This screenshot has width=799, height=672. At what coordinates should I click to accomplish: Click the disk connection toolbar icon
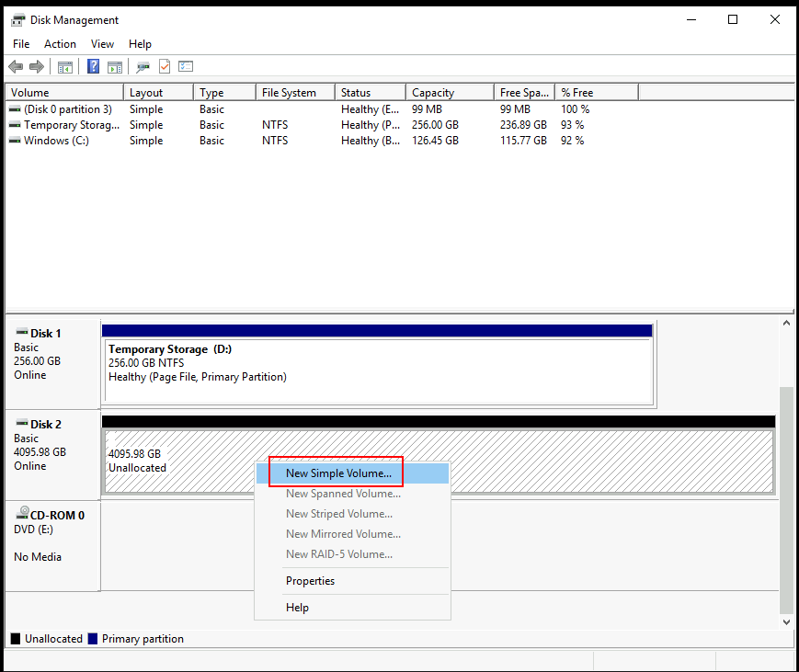pyautogui.click(x=143, y=67)
